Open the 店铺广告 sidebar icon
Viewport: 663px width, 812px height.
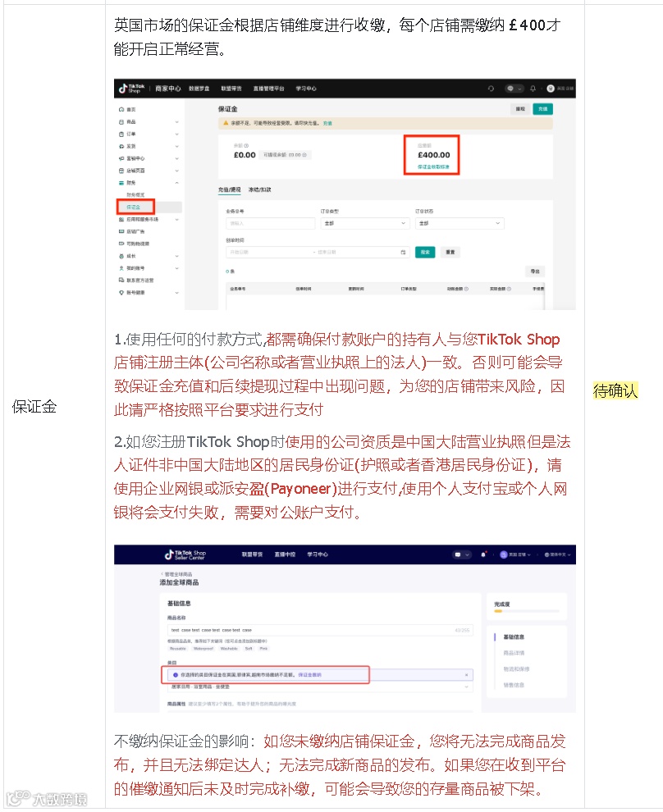(121, 231)
